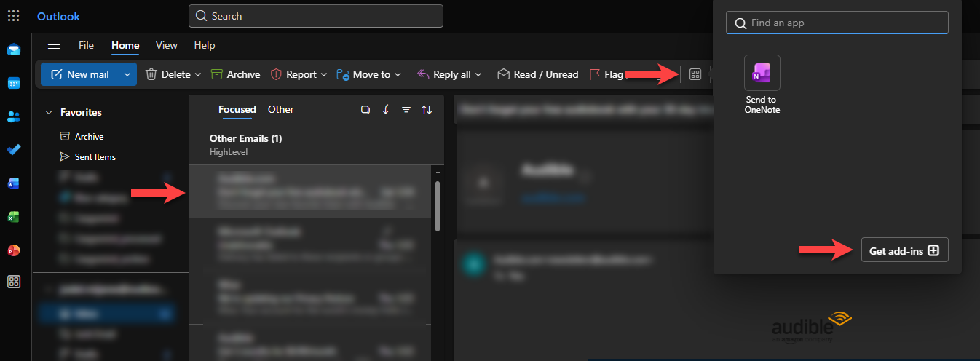Open the app launcher waffle icon
The image size is (980, 361).
pos(14,16)
